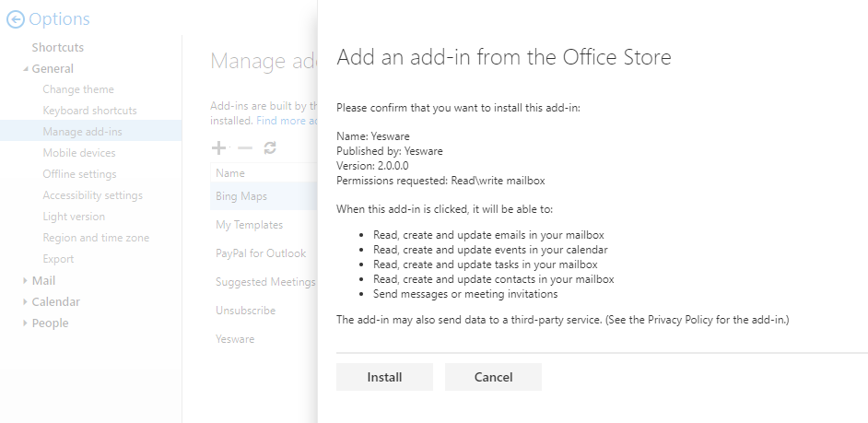Open Region and time zone settings
The width and height of the screenshot is (868, 423).
96,238
